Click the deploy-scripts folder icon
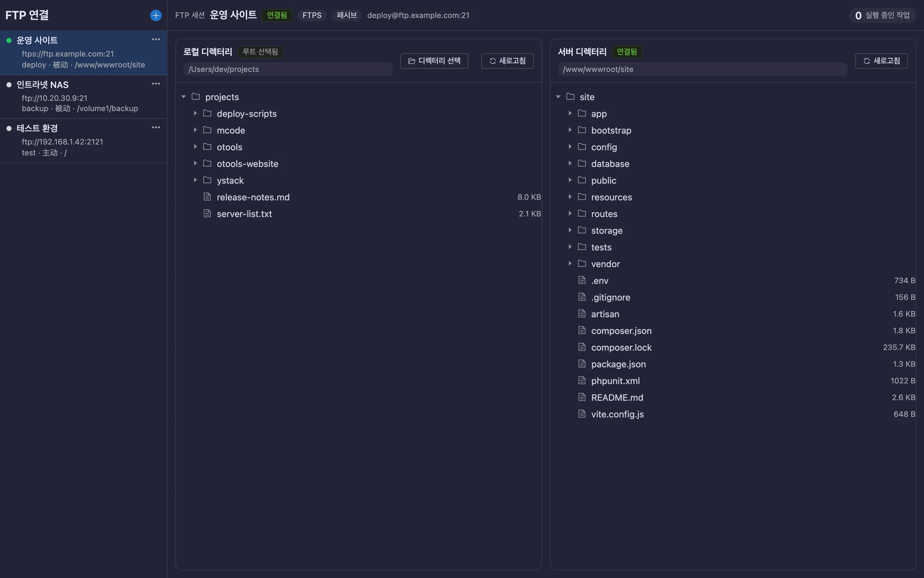The height and width of the screenshot is (578, 924). (207, 113)
